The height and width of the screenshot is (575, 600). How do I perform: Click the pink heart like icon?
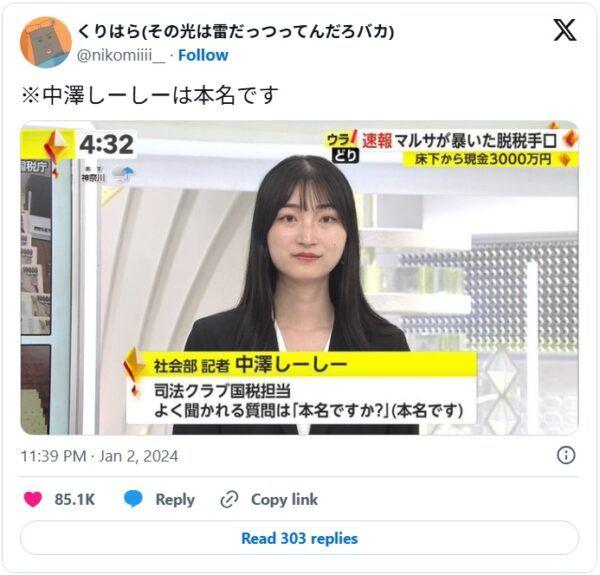(x=33, y=499)
